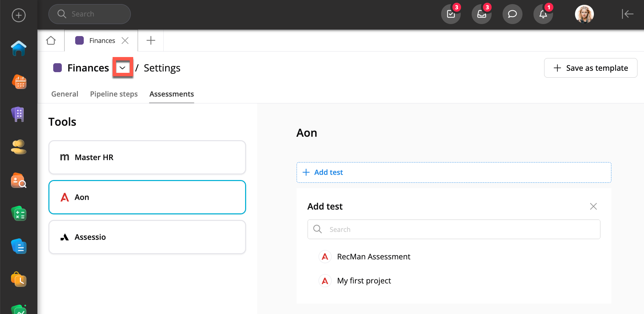The image size is (644, 314).
Task: Collapse the panel with arrow-to-bar icon
Action: (x=627, y=14)
